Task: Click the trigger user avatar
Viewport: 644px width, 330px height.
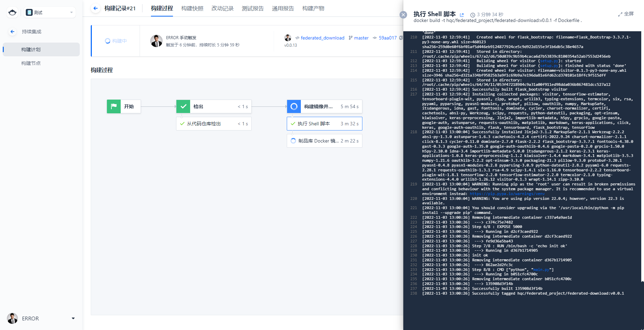Action: 156,41
